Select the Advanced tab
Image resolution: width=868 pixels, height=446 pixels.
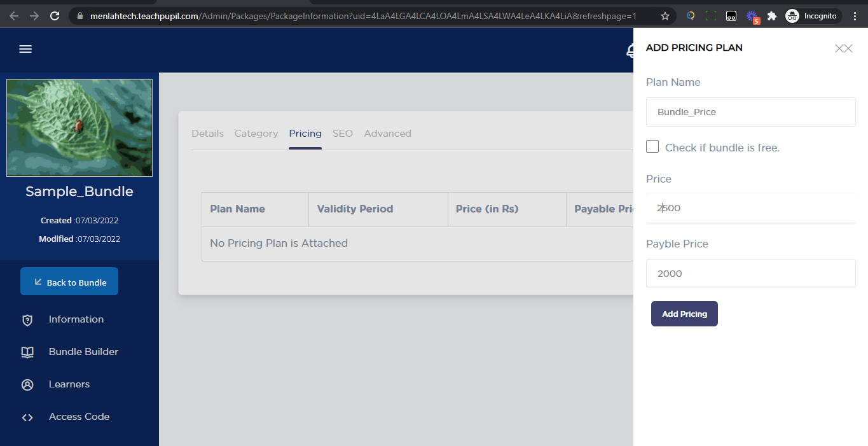tap(387, 134)
